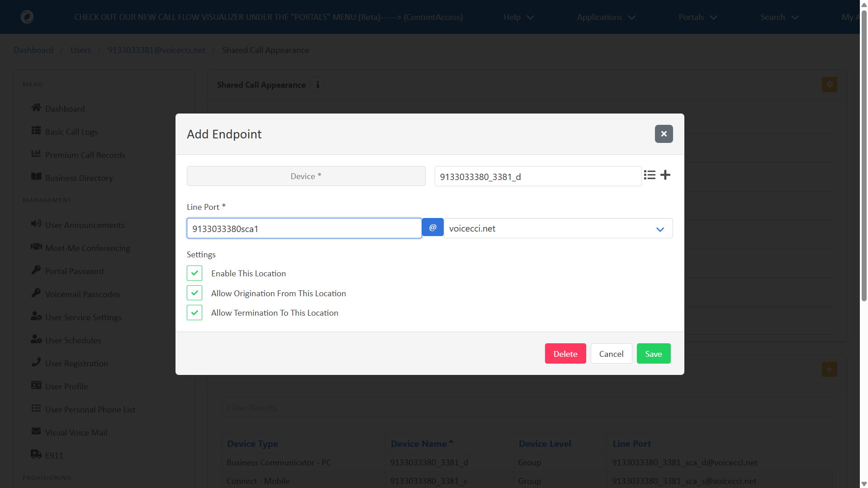Screen dimensions: 868x488
Task: Click the orange plus icon above table
Action: coord(829,370)
